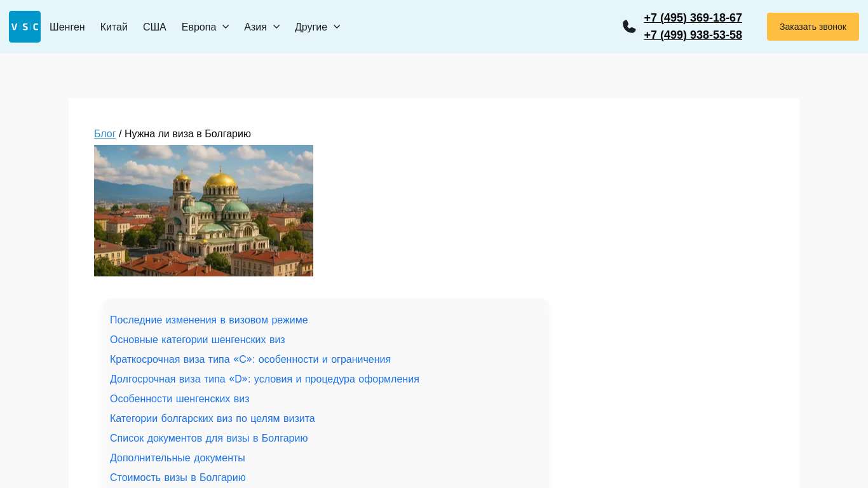Open Категории болгарских виз по целям визита
The width and height of the screenshot is (868, 488).
click(x=212, y=419)
